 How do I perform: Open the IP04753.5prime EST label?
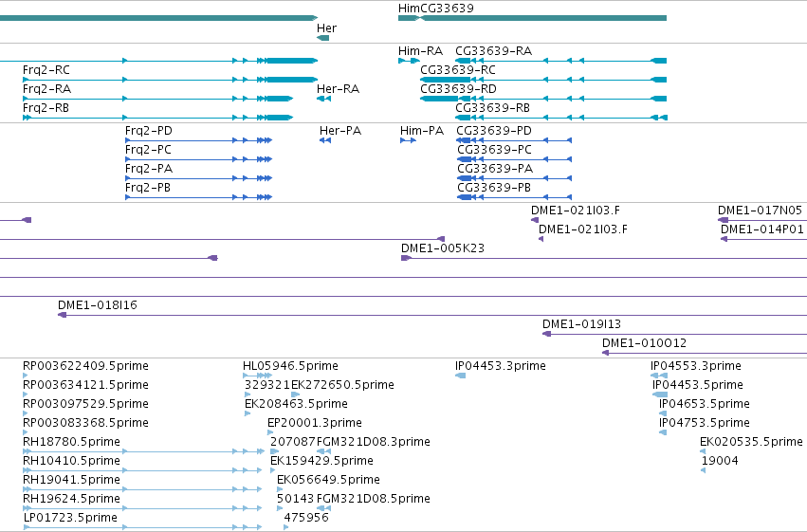[704, 423]
